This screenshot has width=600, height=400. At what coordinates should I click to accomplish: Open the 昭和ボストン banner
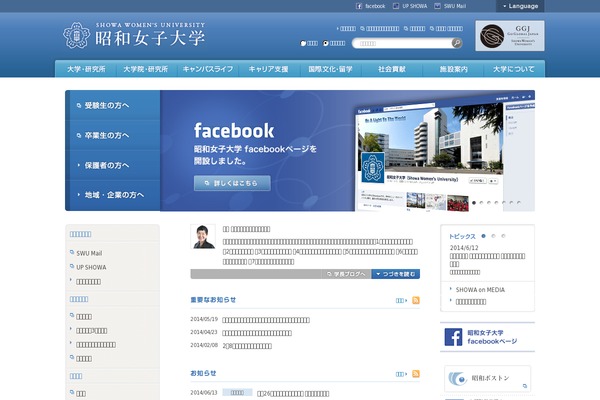(487, 379)
